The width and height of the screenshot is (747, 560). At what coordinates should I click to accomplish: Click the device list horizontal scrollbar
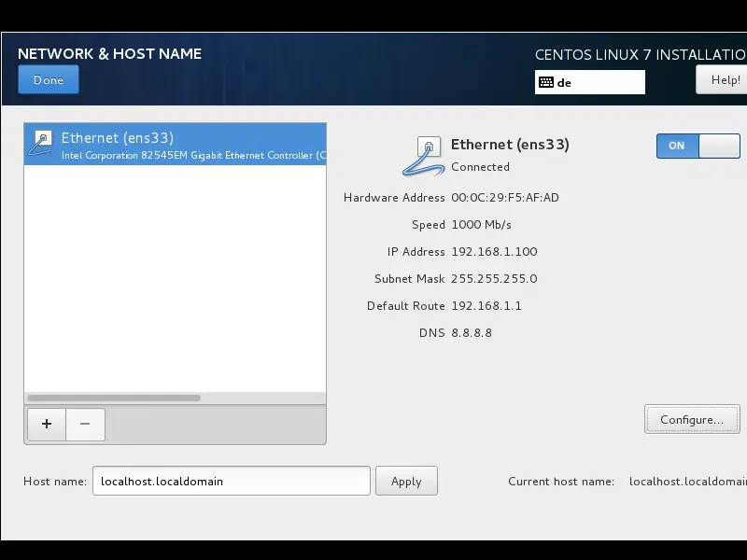pos(114,398)
